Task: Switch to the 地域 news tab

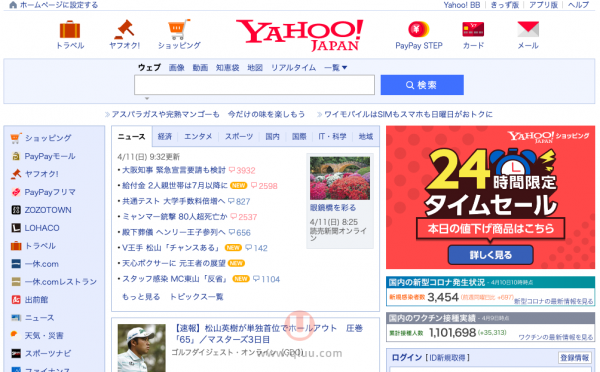Action: coord(366,137)
